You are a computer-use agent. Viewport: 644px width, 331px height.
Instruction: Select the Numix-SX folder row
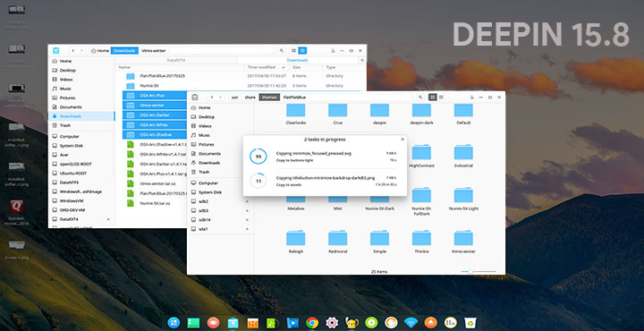click(x=241, y=86)
